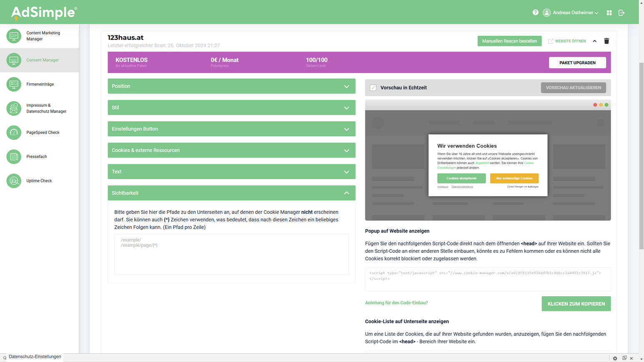The image size is (644, 362).
Task: Click the Datenschutzerklärung link in preview popup
Action: click(x=462, y=187)
